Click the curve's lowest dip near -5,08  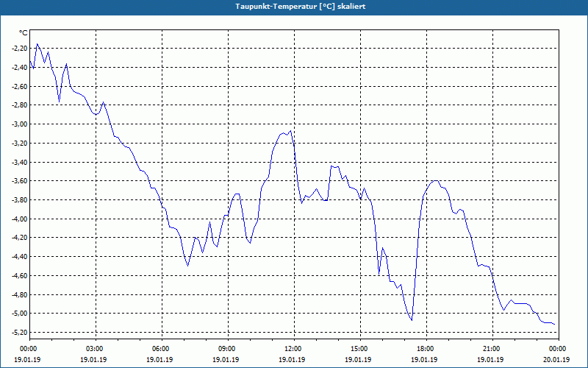[x=412, y=320]
